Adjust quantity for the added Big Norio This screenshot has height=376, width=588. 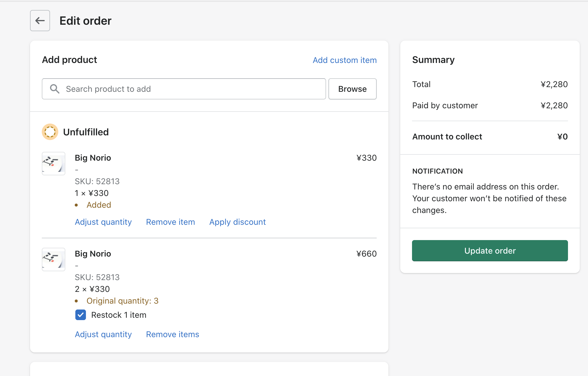coord(103,222)
